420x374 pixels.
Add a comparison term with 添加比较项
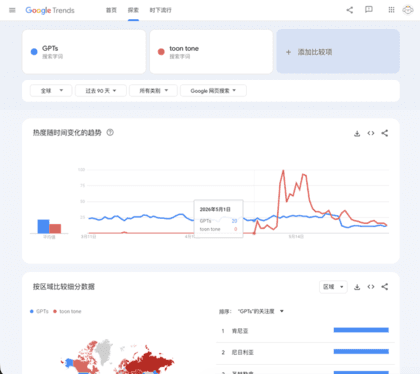click(x=338, y=52)
